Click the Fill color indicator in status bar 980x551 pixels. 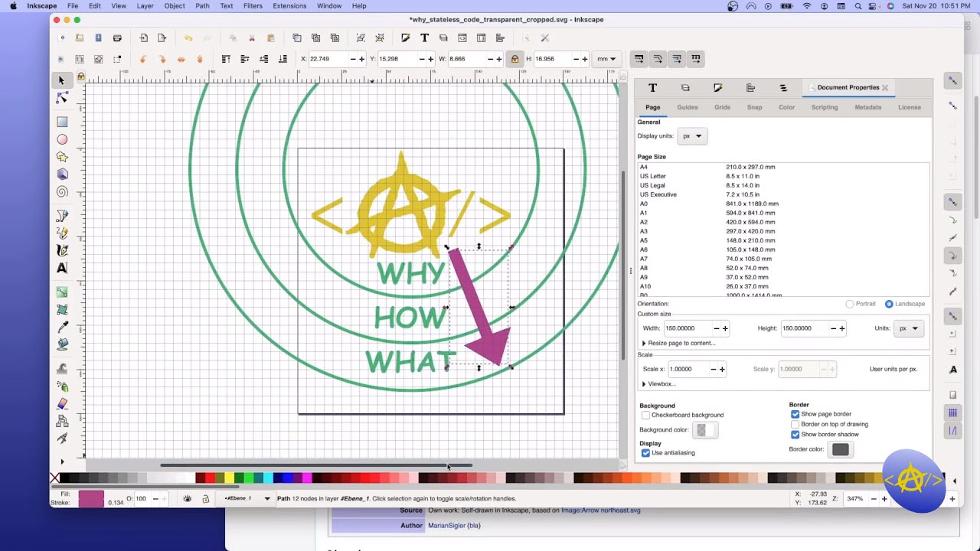91,494
